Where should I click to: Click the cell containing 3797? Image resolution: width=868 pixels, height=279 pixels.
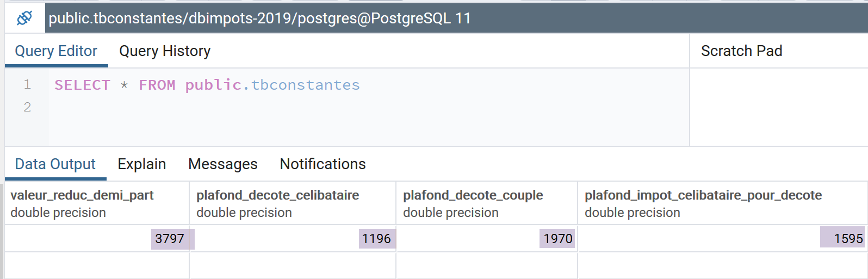coord(169,239)
